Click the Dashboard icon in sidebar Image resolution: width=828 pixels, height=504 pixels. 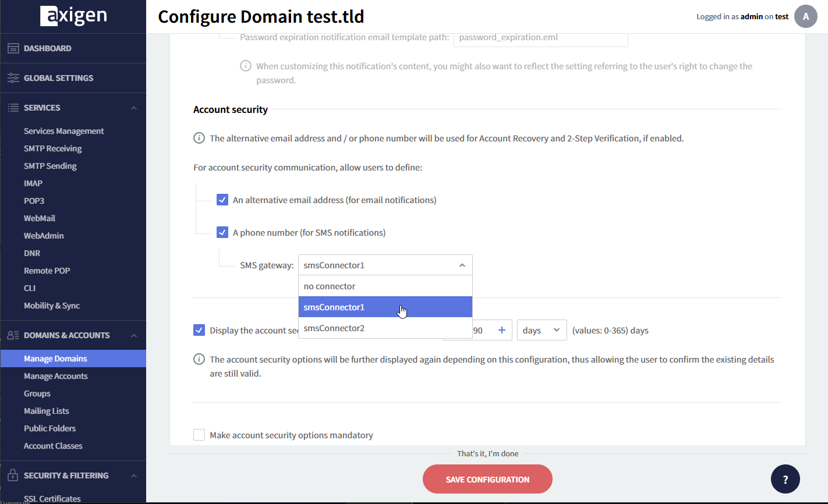pos(13,48)
